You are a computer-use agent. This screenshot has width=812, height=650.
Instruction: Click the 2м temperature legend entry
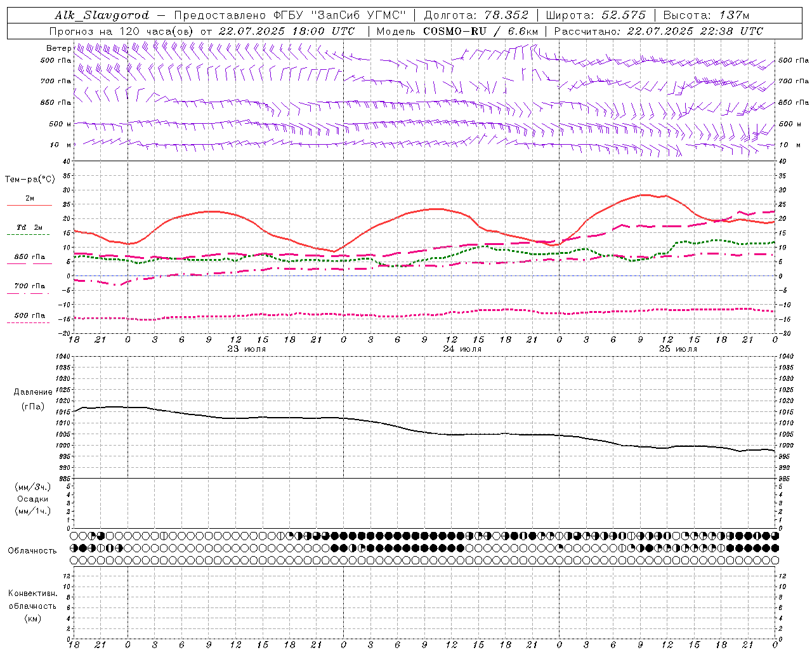30,199
